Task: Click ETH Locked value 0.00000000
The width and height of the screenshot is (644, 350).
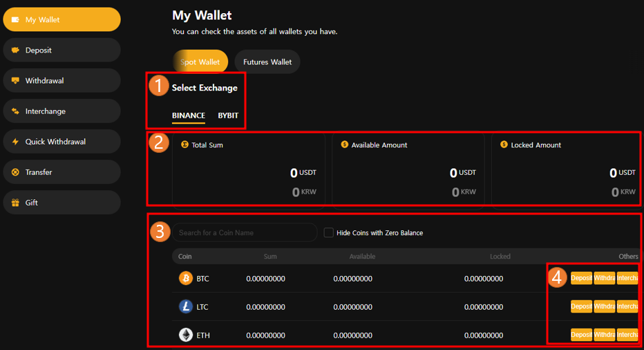Action: pyautogui.click(x=484, y=335)
